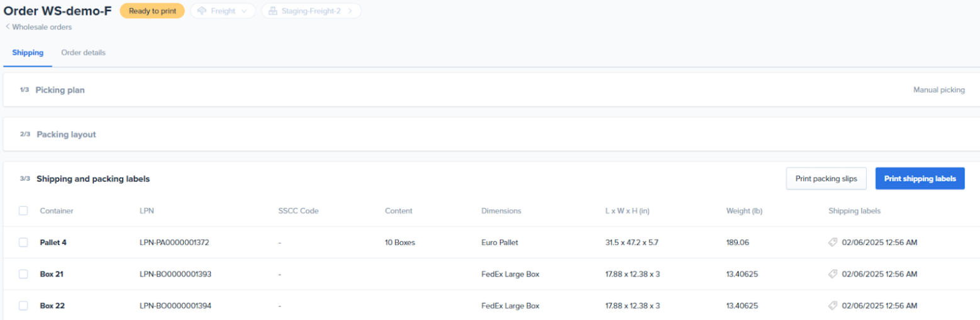
Task: Click the Print packing slips button
Action: [826, 179]
